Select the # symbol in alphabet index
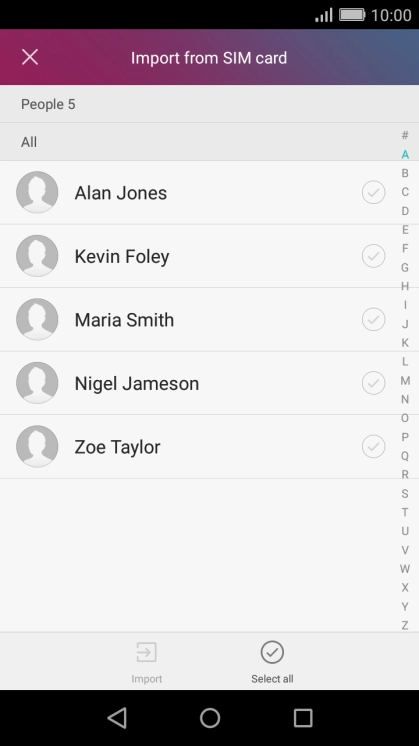 click(x=405, y=135)
